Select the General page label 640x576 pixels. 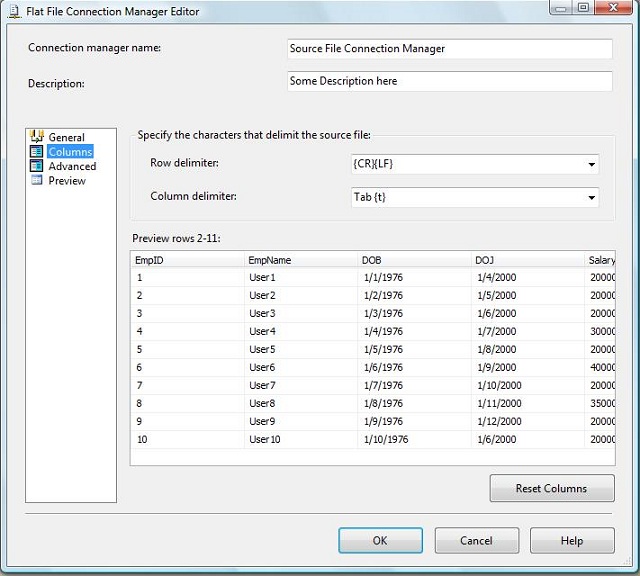point(66,138)
